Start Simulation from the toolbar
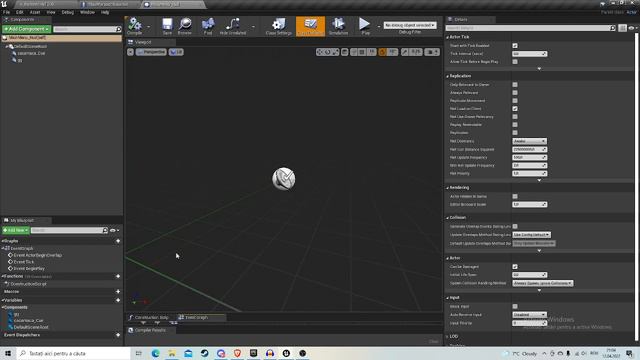 (338, 25)
